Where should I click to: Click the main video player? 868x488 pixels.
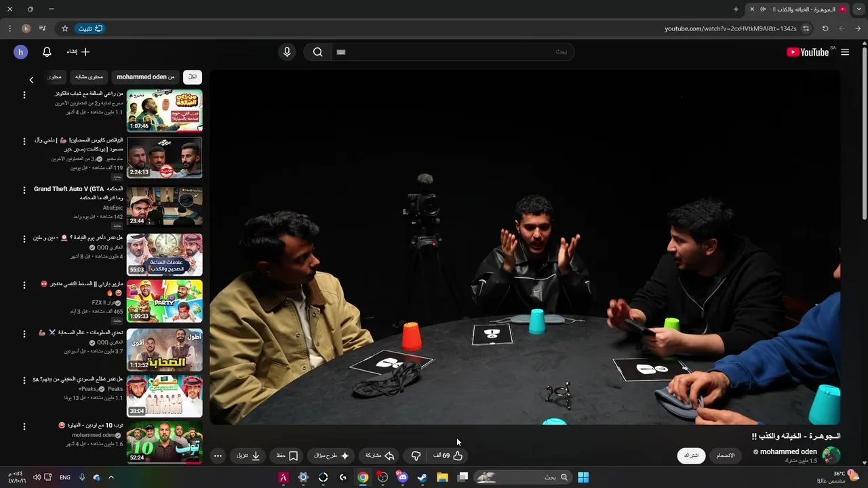click(525, 247)
